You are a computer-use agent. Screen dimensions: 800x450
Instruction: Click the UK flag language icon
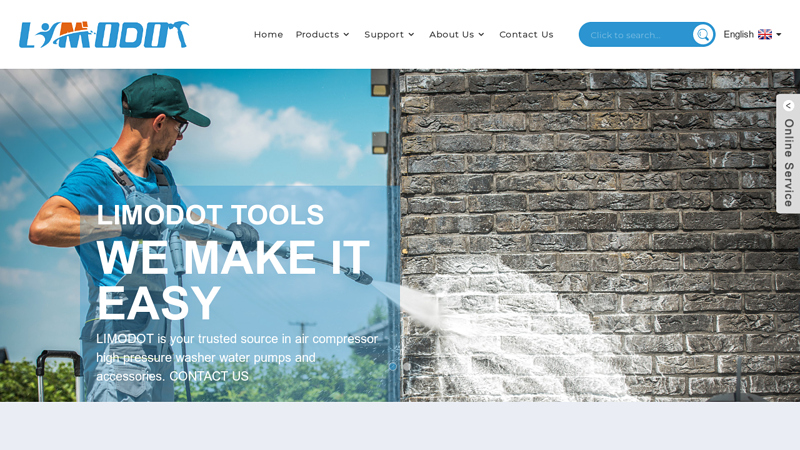pos(765,34)
